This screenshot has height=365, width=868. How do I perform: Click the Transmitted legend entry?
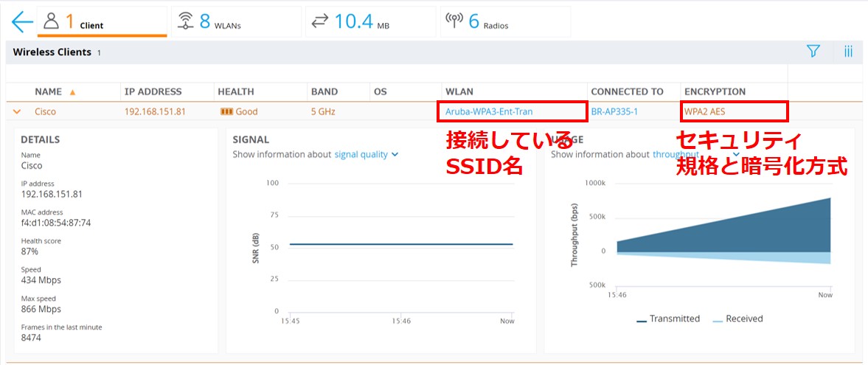pos(668,319)
